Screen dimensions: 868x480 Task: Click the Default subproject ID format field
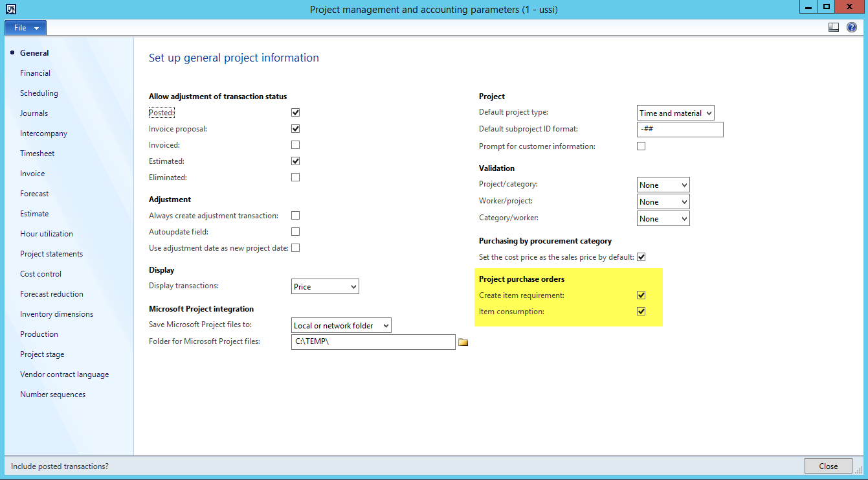[x=680, y=130]
